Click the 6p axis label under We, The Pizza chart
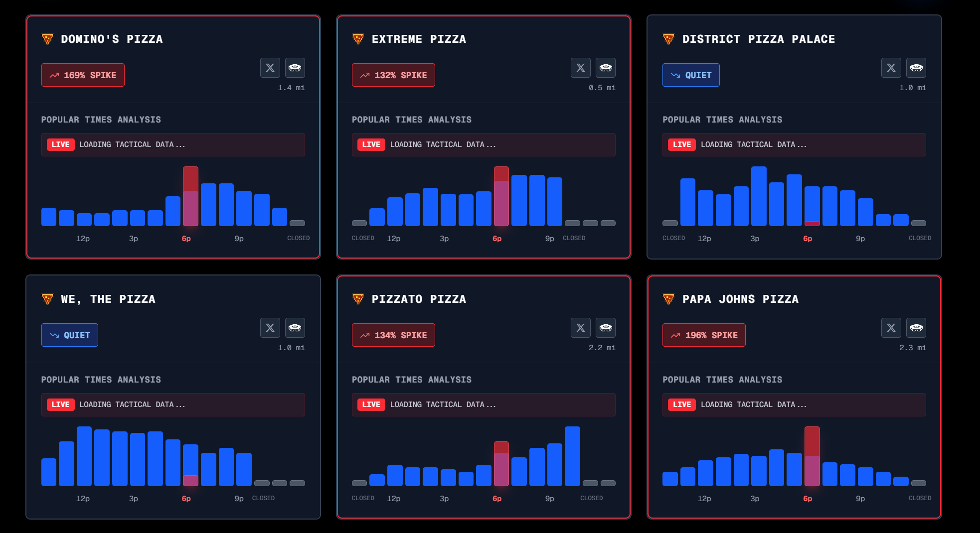 [186, 499]
